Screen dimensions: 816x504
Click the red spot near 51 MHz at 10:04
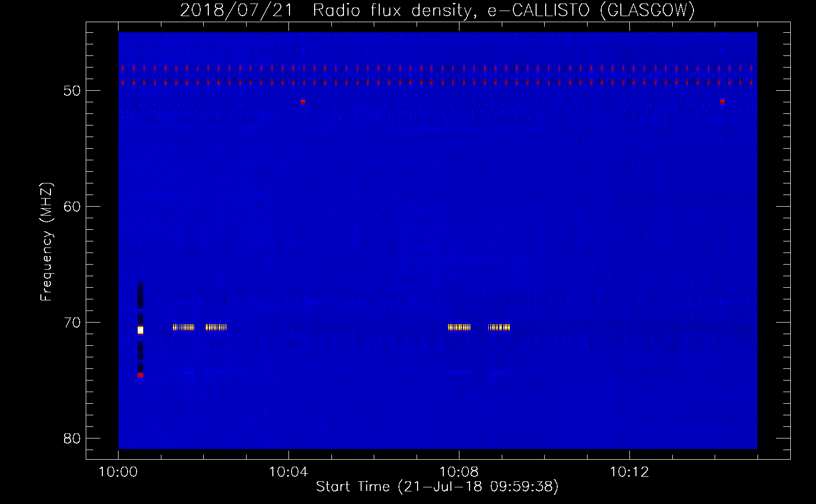pos(303,101)
